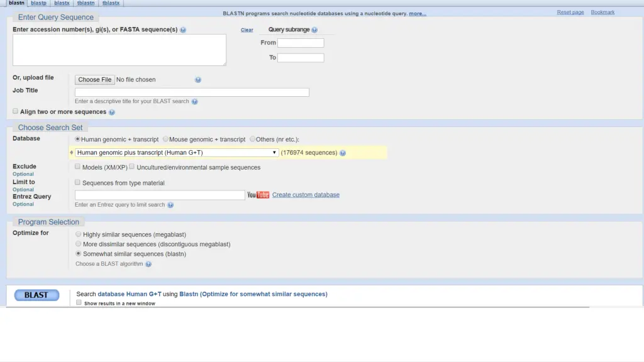Click the Job Title input field
This screenshot has height=362, width=644.
point(192,92)
